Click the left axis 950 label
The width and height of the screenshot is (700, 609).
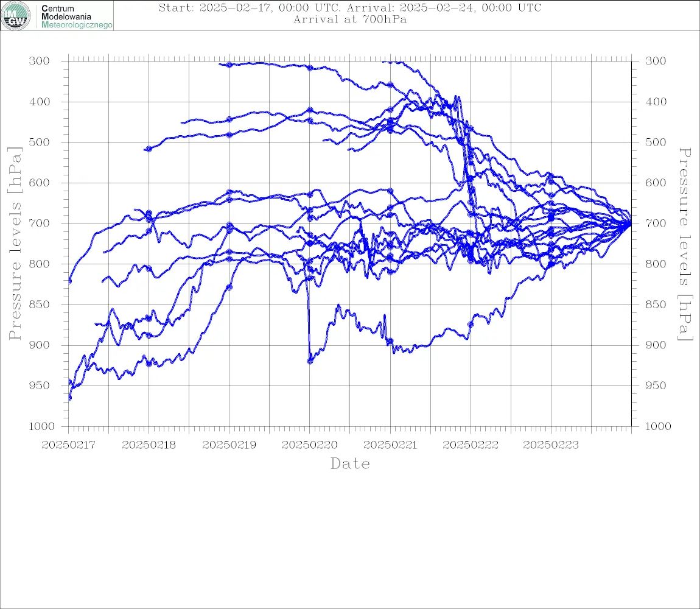click(40, 385)
